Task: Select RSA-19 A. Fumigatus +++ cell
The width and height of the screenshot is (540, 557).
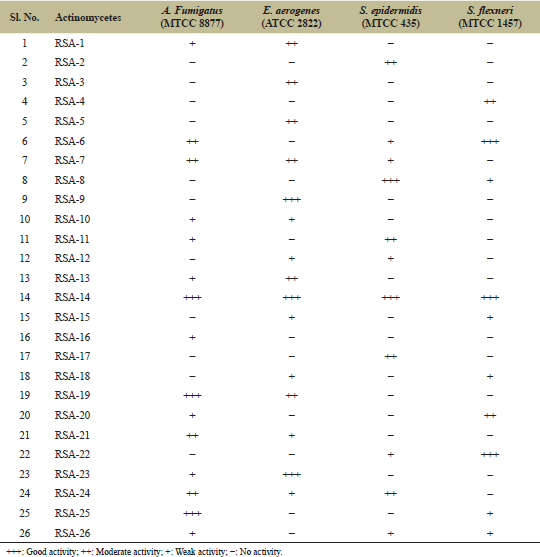Action: click(x=192, y=396)
